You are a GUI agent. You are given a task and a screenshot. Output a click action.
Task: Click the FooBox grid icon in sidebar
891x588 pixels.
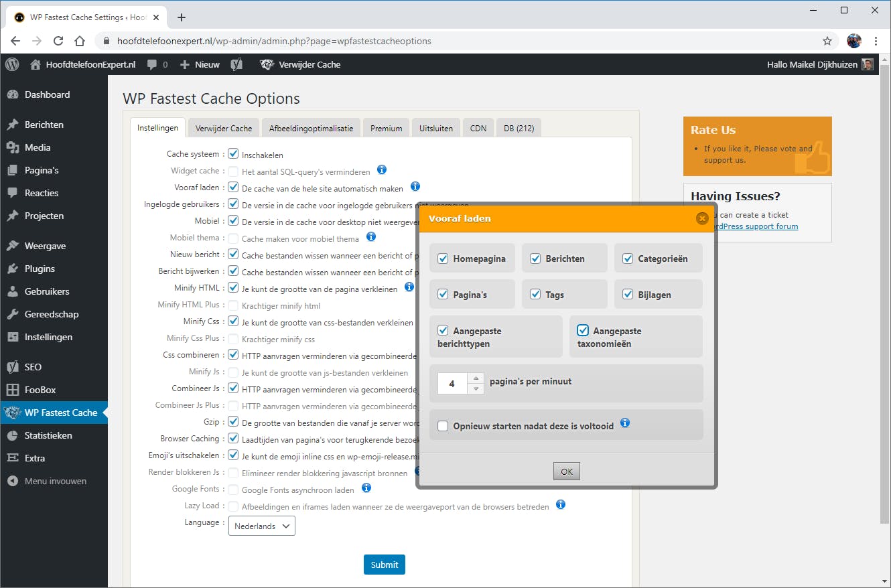pos(12,390)
